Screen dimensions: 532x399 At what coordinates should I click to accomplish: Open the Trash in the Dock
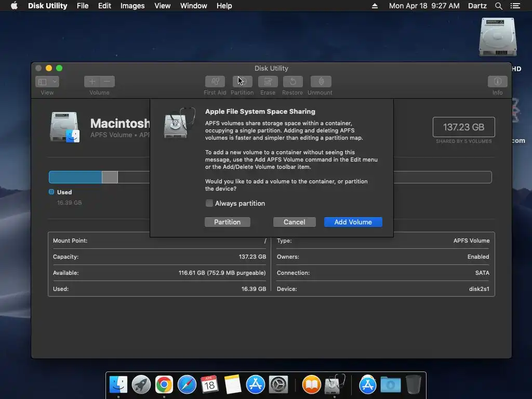point(413,384)
